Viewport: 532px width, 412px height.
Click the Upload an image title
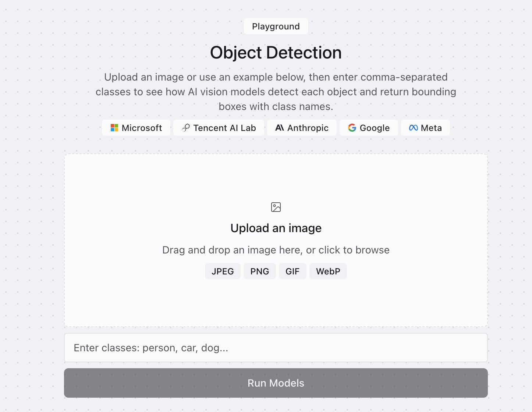(276, 228)
